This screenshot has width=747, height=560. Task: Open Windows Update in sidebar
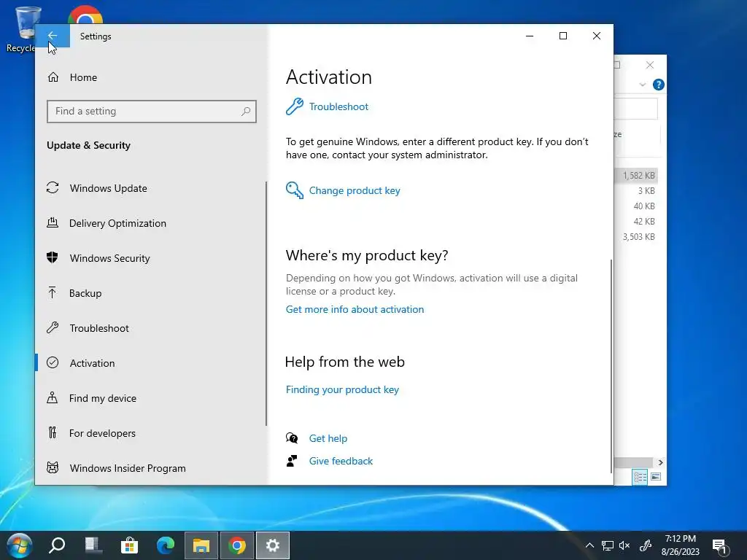coord(108,188)
